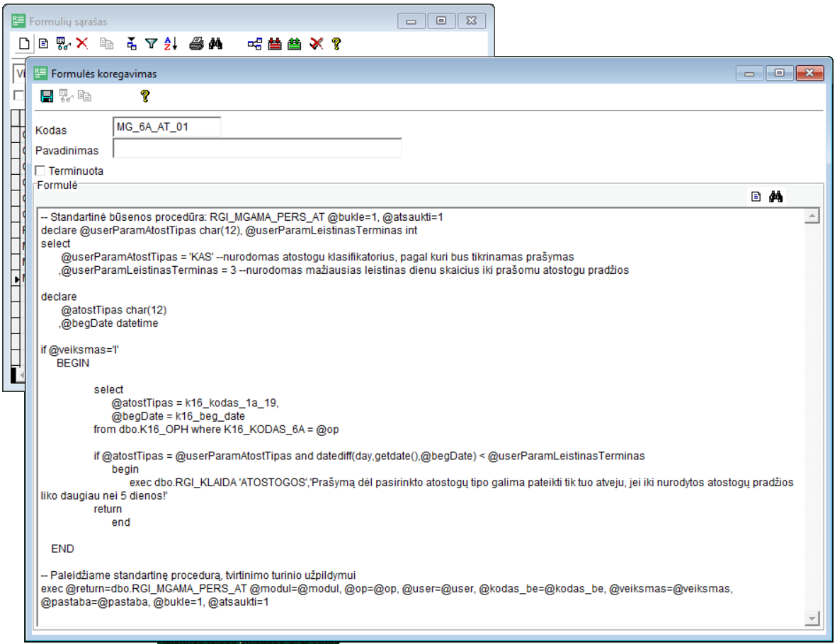
Task: Print the formula list
Action: click(196, 44)
